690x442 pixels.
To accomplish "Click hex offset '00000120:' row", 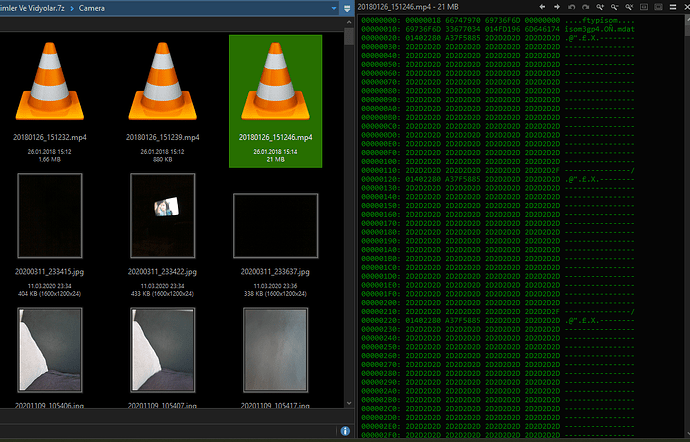I will point(381,179).
